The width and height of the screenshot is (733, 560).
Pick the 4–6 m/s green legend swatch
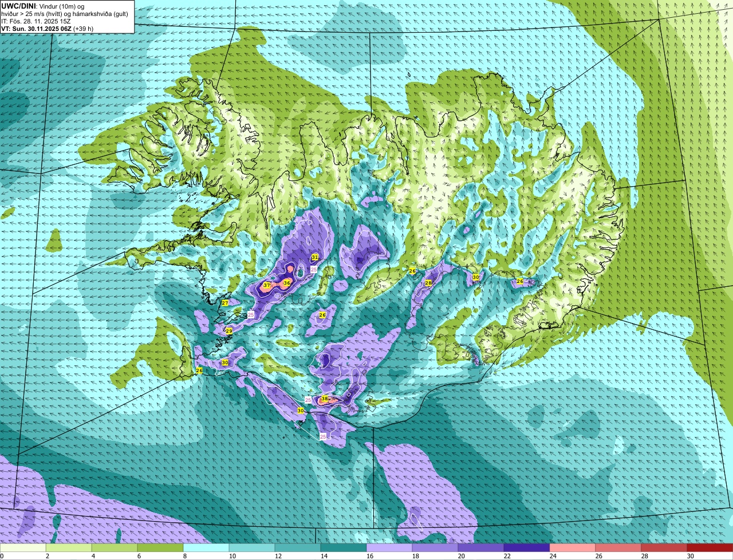tap(115, 547)
